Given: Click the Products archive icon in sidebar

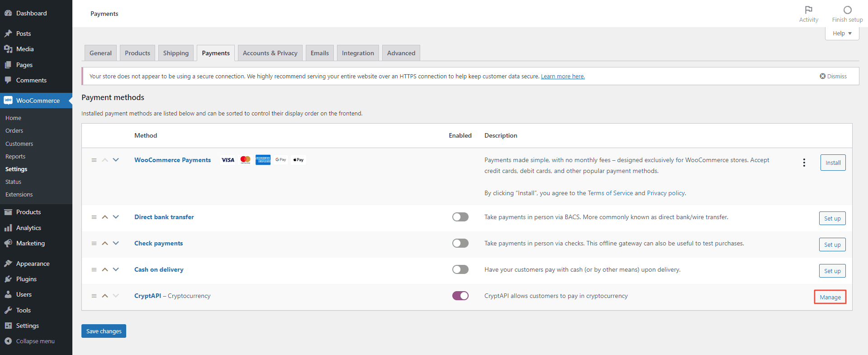Looking at the screenshot, I should point(8,212).
